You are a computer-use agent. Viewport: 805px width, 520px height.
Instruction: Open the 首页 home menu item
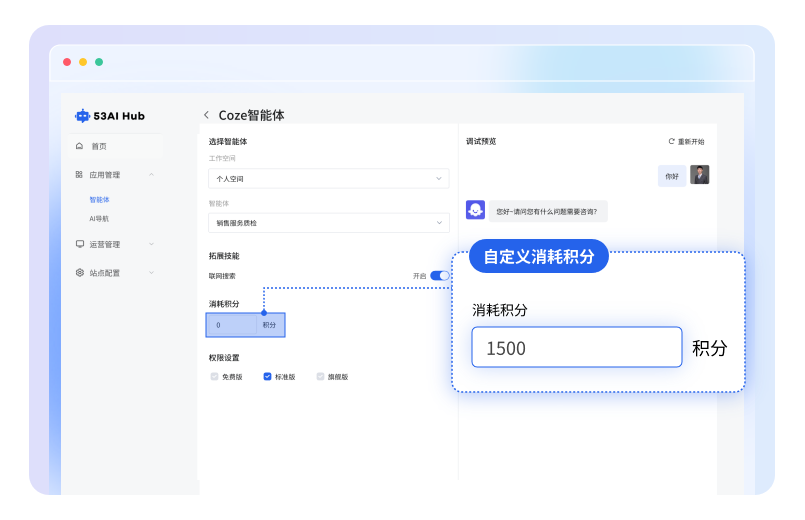pos(117,146)
